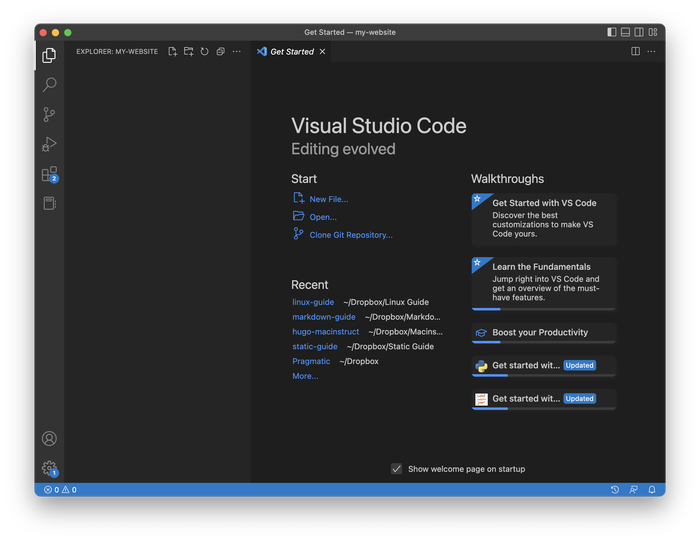Click the folder icon beside Open

(299, 216)
